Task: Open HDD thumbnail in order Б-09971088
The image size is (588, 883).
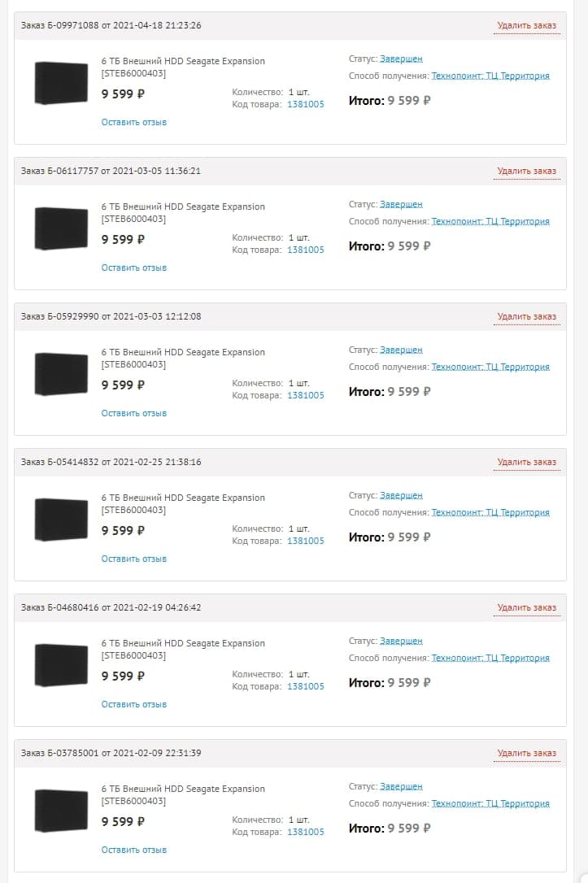Action: point(61,83)
